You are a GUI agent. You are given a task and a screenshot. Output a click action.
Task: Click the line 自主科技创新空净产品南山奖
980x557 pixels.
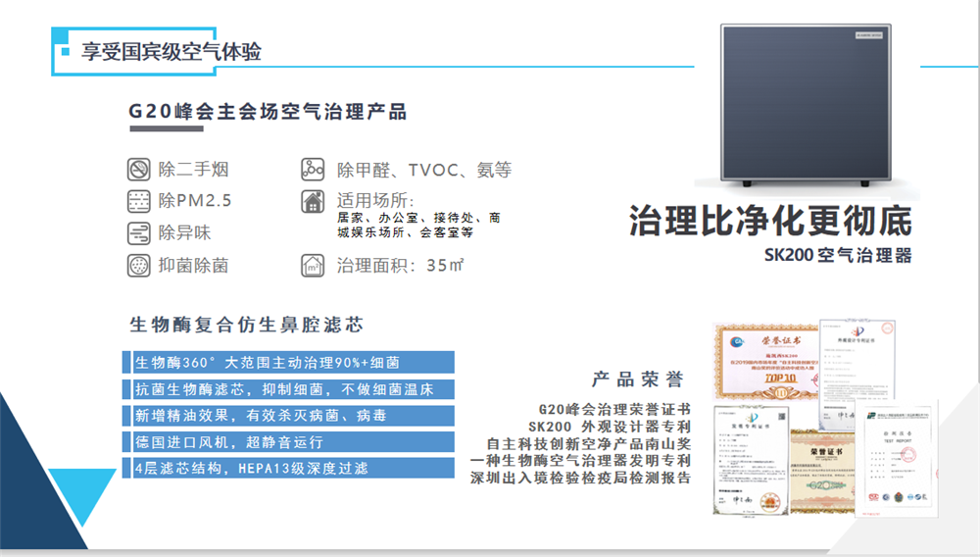pyautogui.click(x=589, y=444)
